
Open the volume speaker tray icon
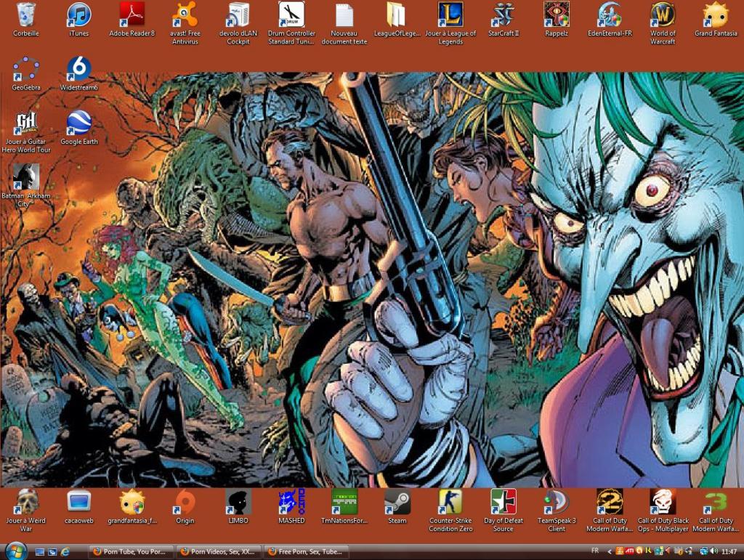coord(713,551)
